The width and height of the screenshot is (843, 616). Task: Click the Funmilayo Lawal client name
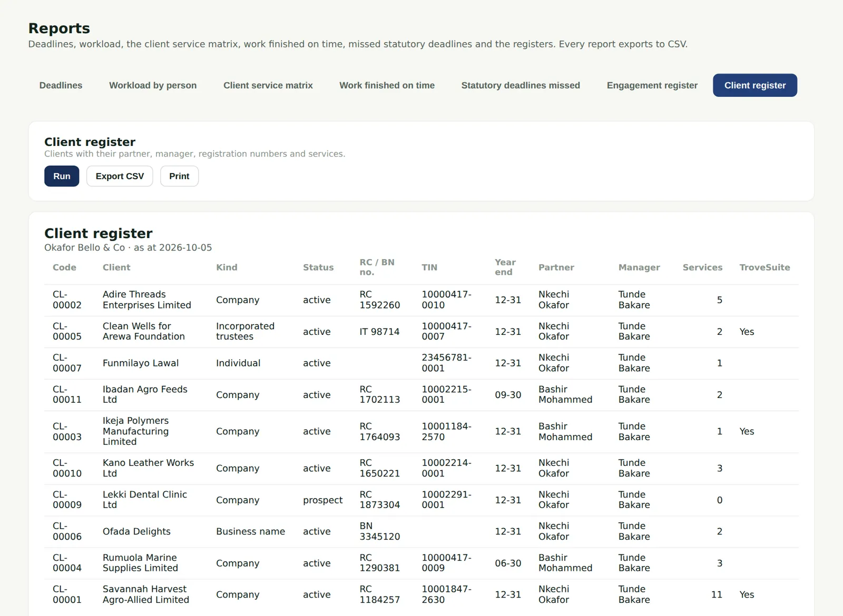141,363
